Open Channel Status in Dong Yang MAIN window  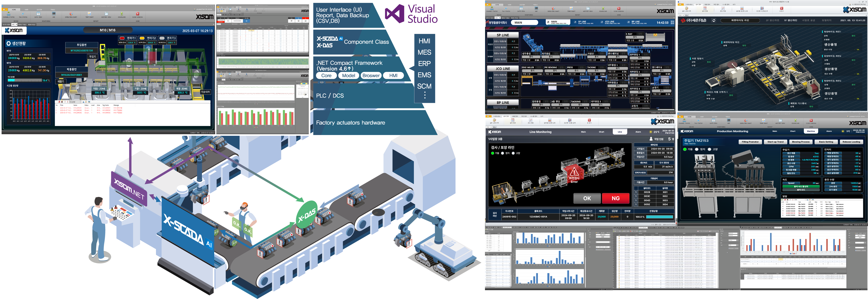pyautogui.click(x=492, y=9)
